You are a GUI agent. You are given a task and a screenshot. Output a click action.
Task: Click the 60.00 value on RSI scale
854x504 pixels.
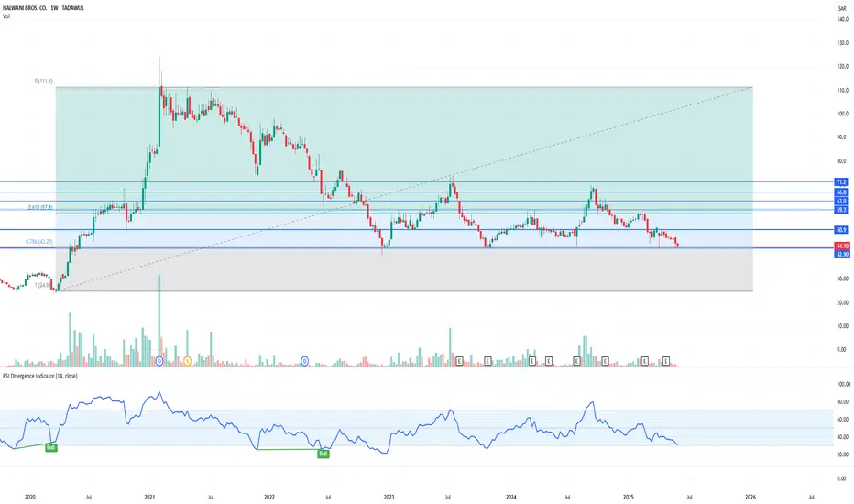842,420
